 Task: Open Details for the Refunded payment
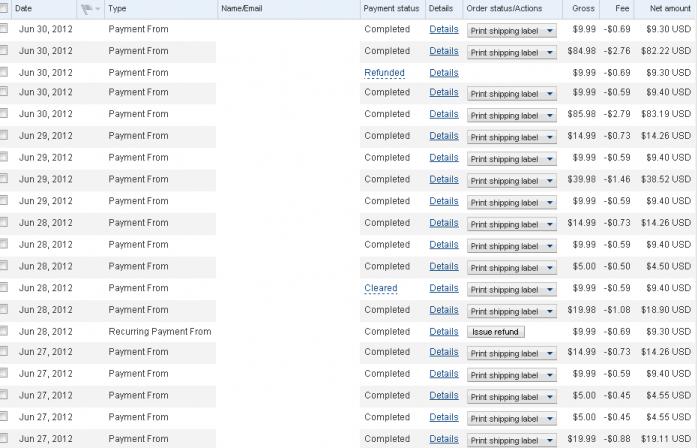tap(444, 73)
